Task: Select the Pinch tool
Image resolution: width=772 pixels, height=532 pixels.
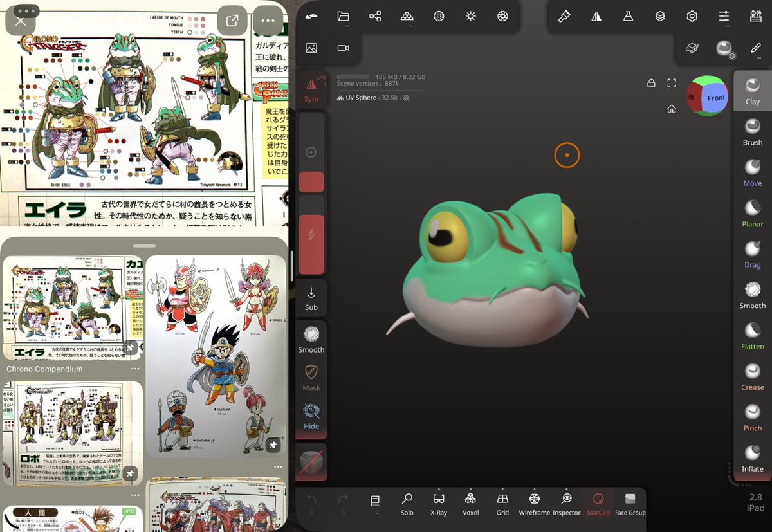Action: (x=753, y=417)
